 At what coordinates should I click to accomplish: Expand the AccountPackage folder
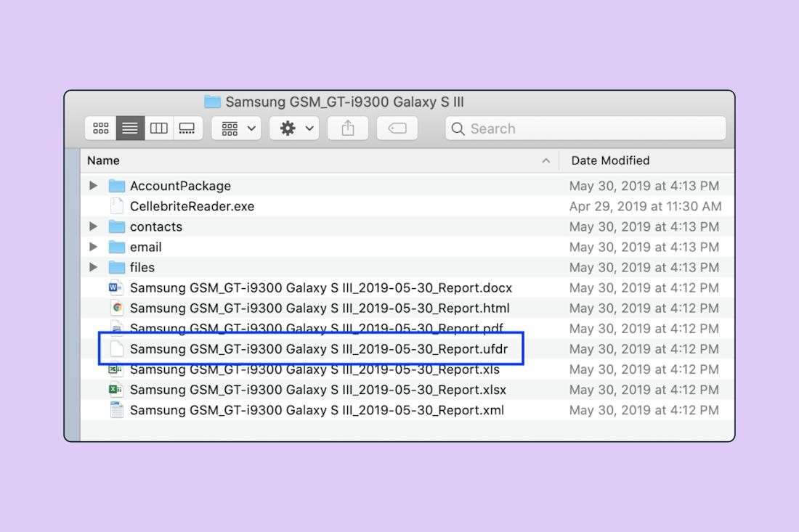(x=93, y=186)
